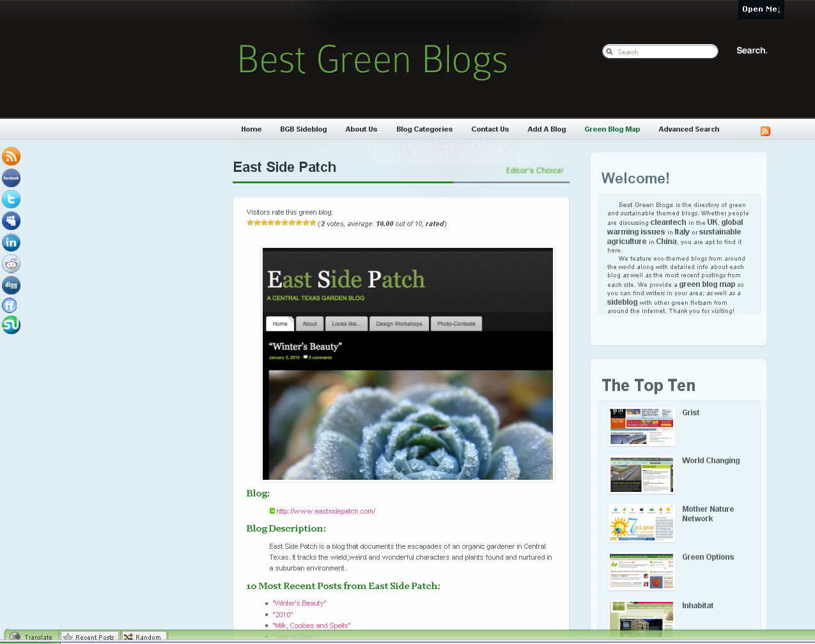Viewport: 815px width, 644px height.
Task: Click the Reddit share icon
Action: pos(12,263)
